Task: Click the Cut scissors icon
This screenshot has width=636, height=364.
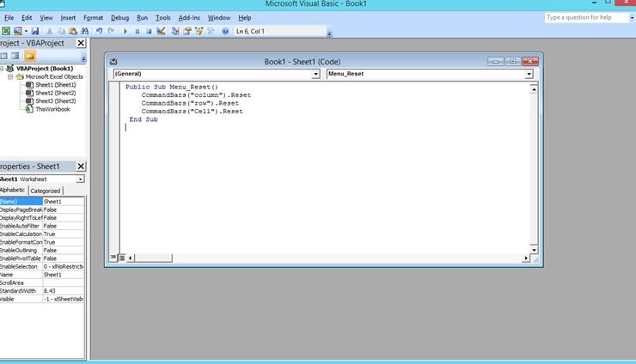Action: [50, 31]
